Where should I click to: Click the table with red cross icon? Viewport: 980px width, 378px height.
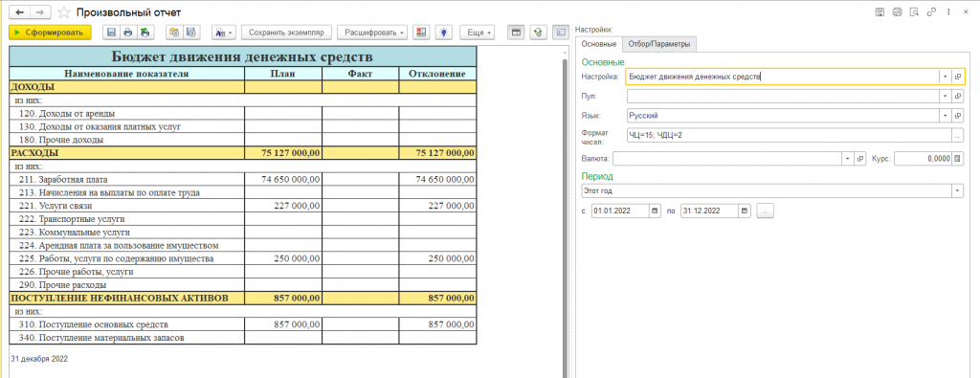(421, 32)
